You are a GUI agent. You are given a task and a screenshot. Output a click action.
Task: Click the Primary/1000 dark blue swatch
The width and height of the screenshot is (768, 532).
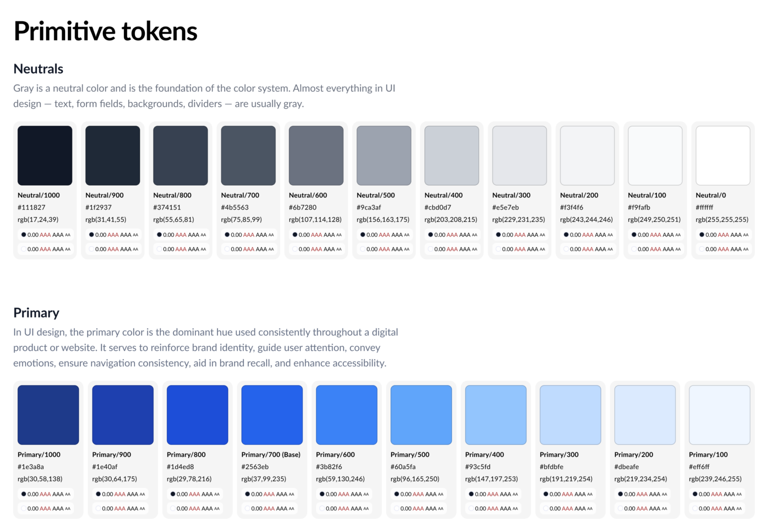48,414
